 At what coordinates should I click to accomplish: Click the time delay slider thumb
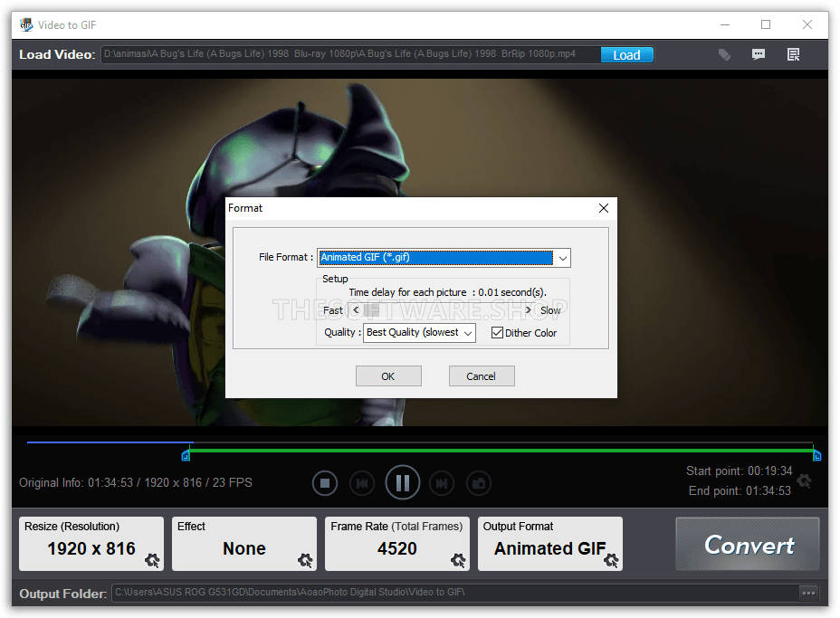[x=371, y=310]
